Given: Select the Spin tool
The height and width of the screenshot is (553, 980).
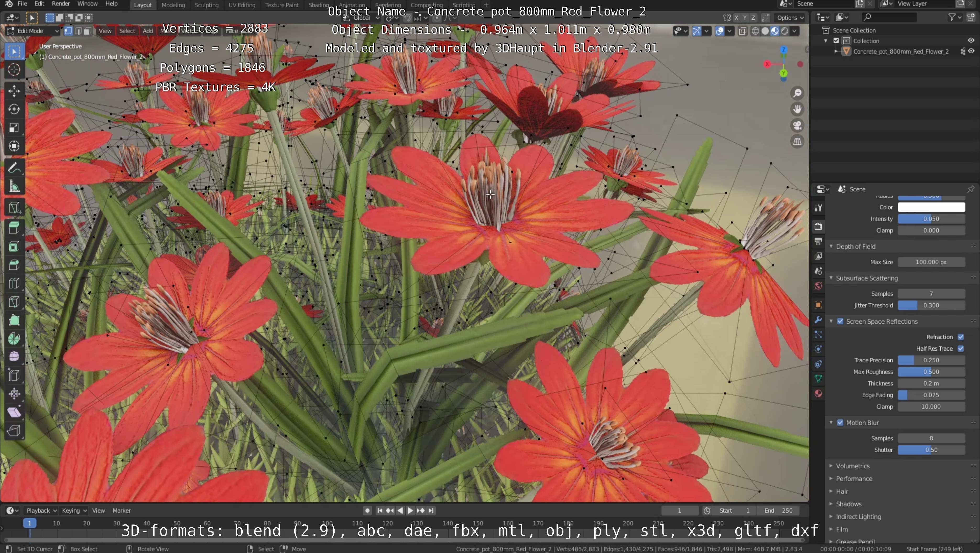Looking at the screenshot, I should point(14,339).
